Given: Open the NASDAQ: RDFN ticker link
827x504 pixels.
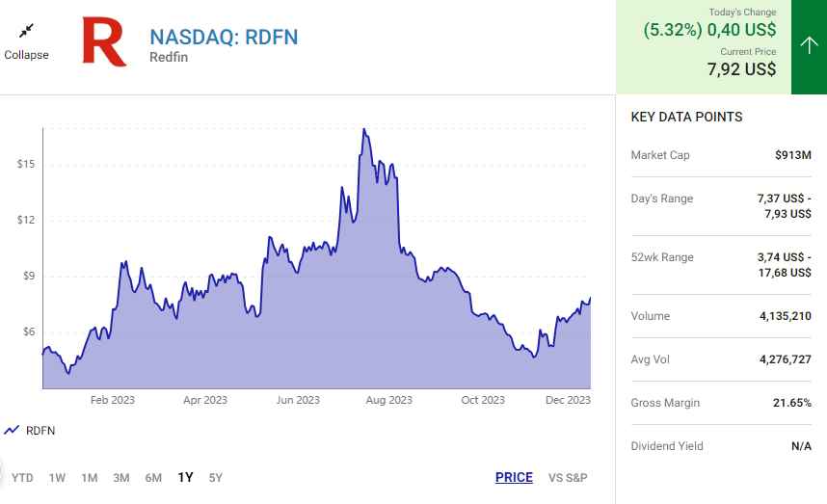Looking at the screenshot, I should 224,37.
